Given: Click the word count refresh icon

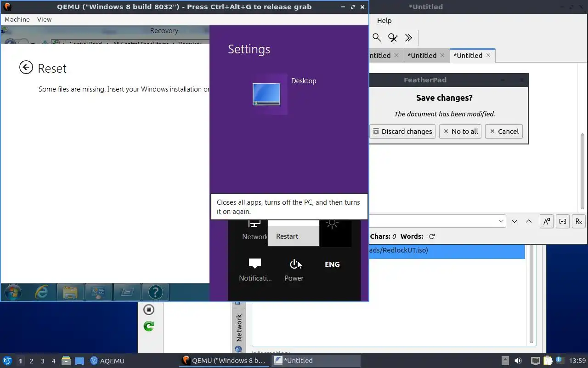Looking at the screenshot, I should coord(432,236).
